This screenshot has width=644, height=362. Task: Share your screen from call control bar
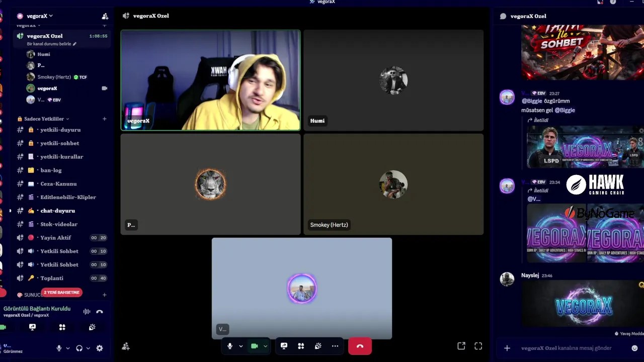pos(284,346)
